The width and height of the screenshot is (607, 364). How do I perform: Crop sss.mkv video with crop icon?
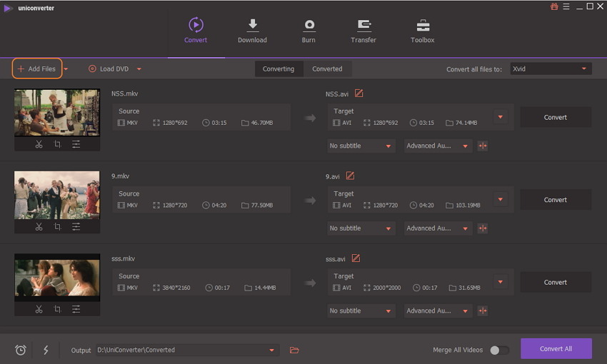click(58, 309)
